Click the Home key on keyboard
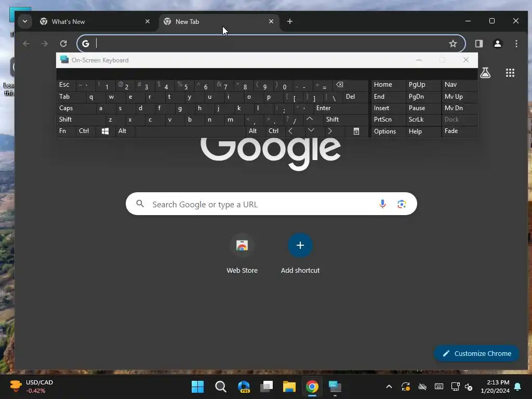 point(388,85)
